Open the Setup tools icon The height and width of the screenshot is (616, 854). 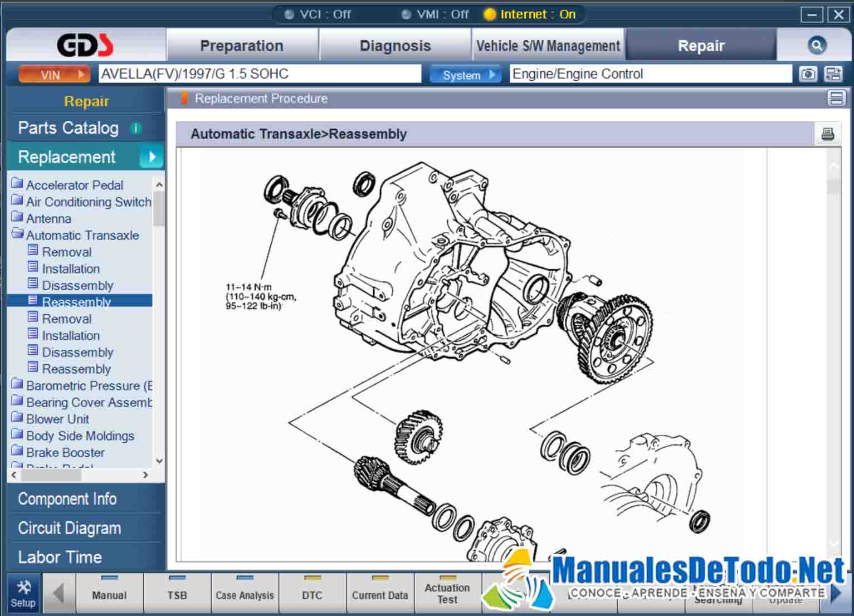(x=23, y=593)
